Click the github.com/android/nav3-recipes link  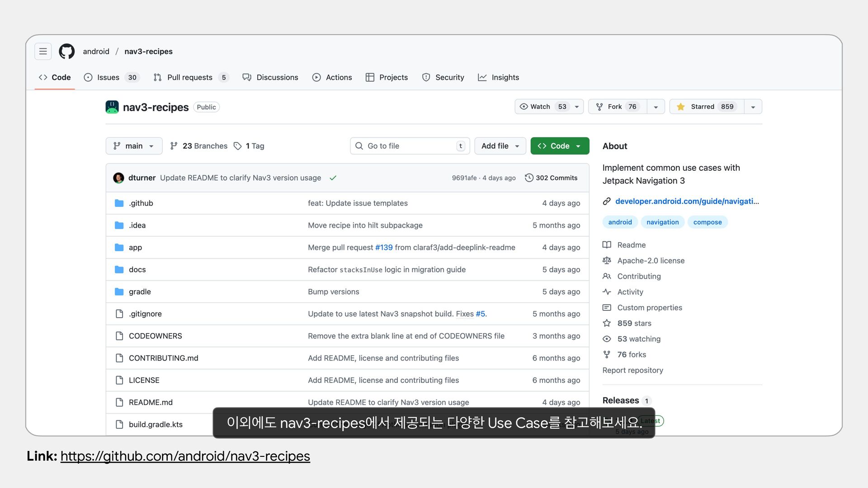point(185,456)
